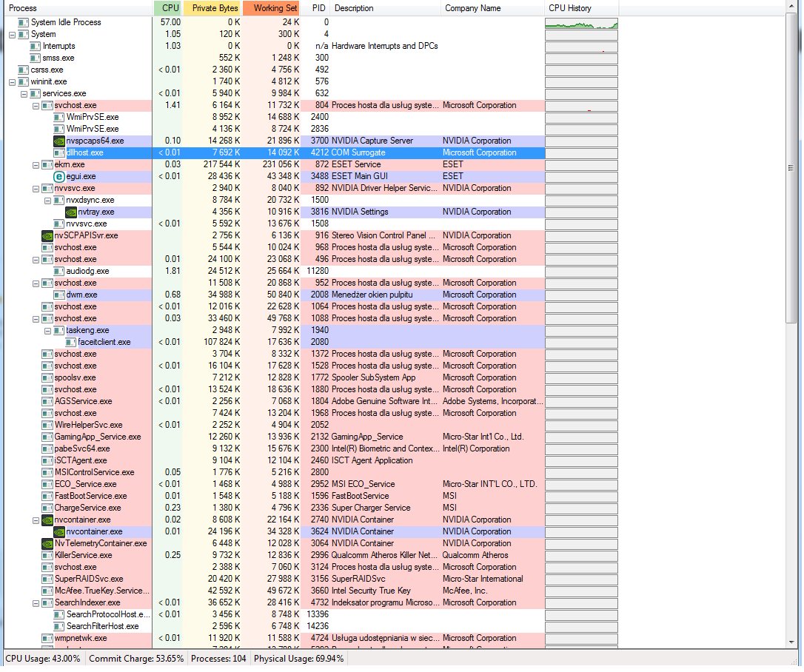
Task: Sort by the CPU column header
Action: point(168,8)
